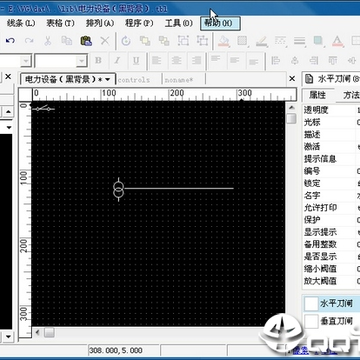Image resolution: width=360 pixels, height=360 pixels.
Task: Toggle Italic formatting
Action: click(117, 61)
